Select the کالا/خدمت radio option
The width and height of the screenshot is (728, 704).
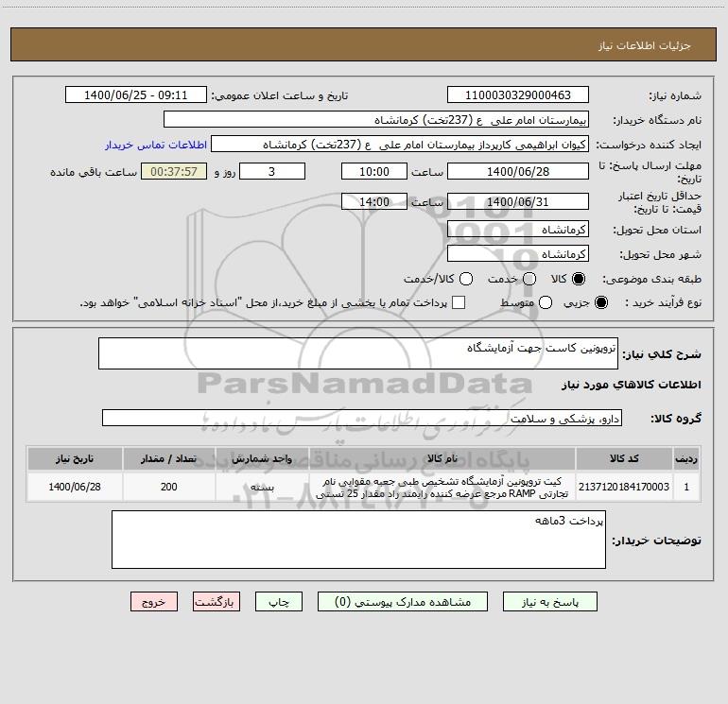pos(466,279)
